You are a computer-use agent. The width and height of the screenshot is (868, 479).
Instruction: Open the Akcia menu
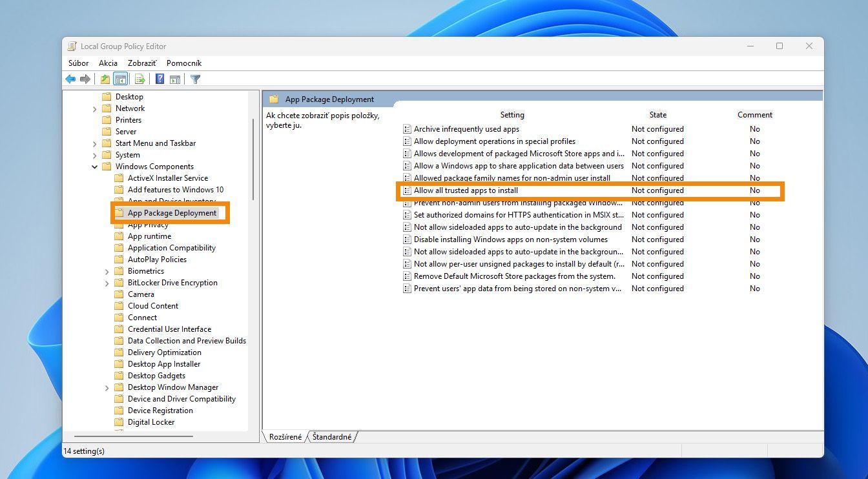tap(108, 63)
